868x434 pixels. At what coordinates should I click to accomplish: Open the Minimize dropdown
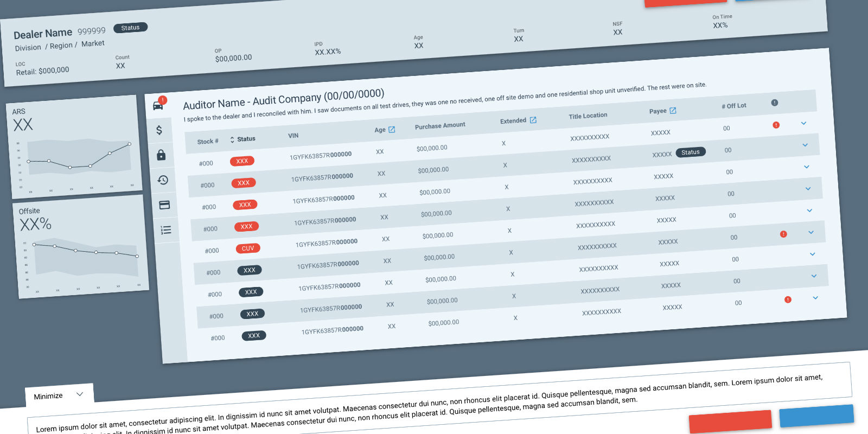coord(59,395)
